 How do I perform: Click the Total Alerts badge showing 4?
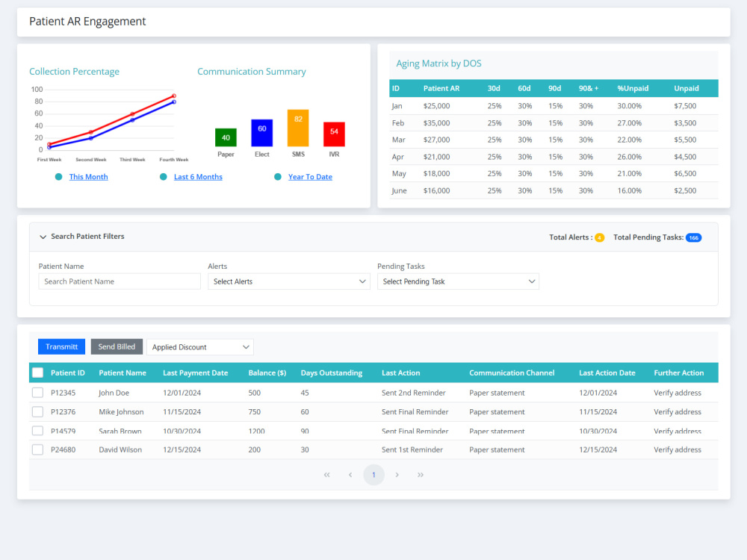(599, 237)
